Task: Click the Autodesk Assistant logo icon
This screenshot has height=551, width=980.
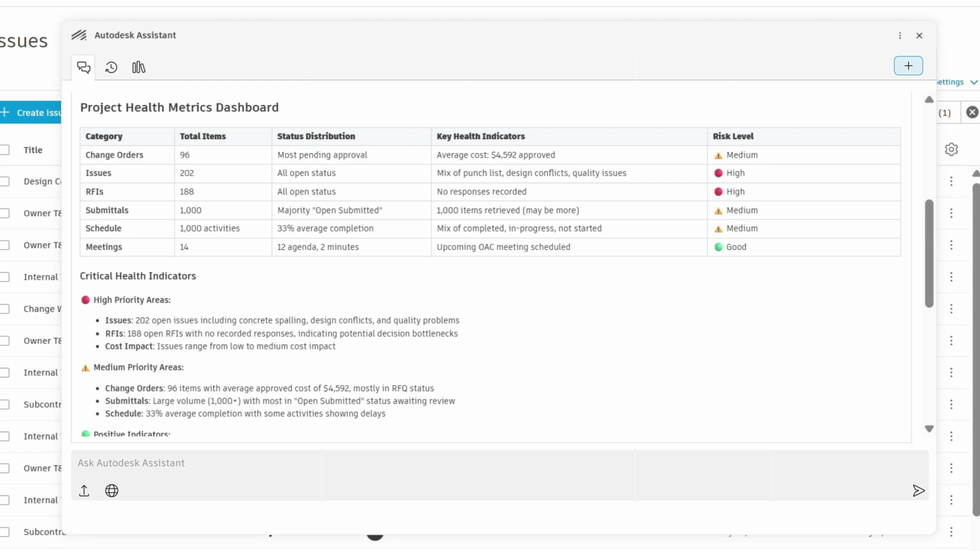Action: [79, 35]
